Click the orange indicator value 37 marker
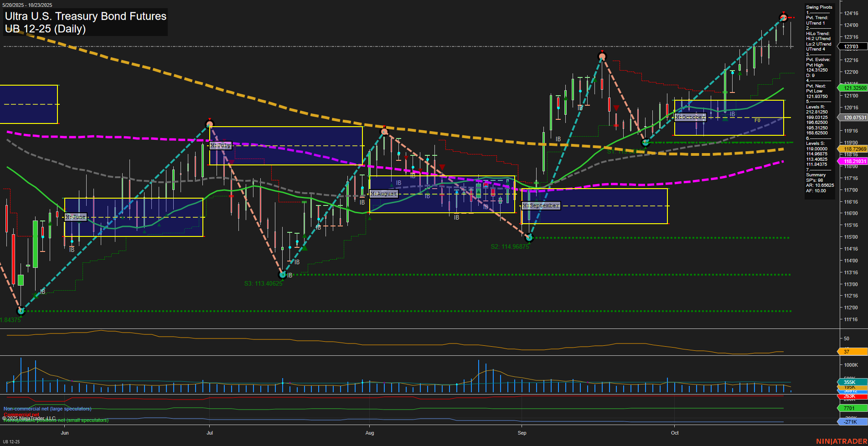868x446 pixels. (x=852, y=352)
